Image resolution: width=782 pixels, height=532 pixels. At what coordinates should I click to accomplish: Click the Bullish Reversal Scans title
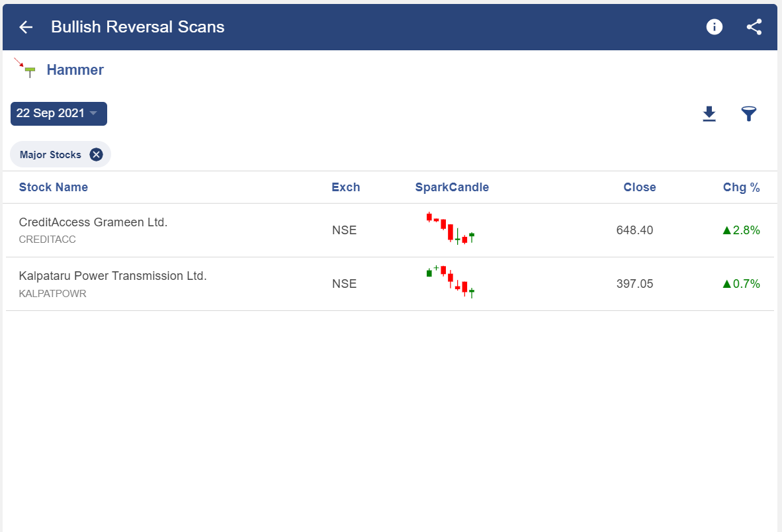pyautogui.click(x=138, y=27)
